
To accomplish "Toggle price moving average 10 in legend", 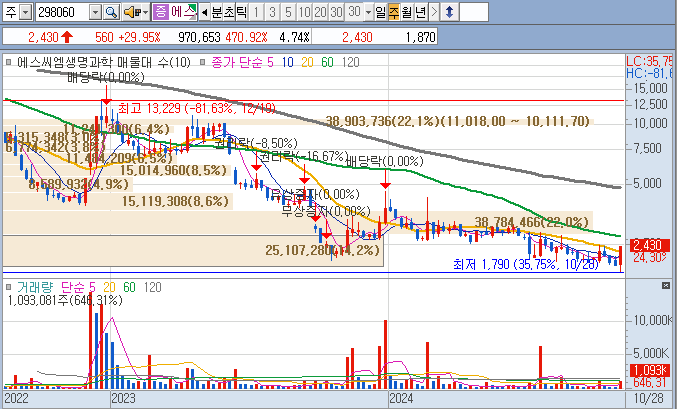I will pyautogui.click(x=288, y=63).
